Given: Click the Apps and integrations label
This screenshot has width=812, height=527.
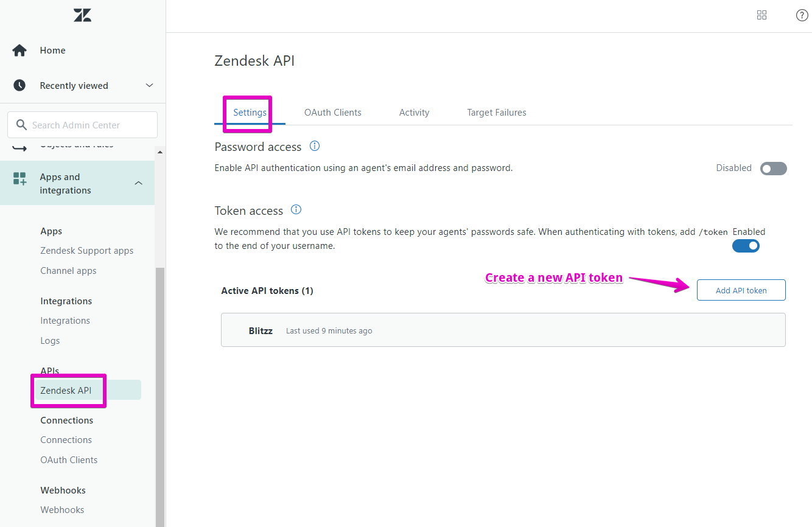Looking at the screenshot, I should pos(66,184).
